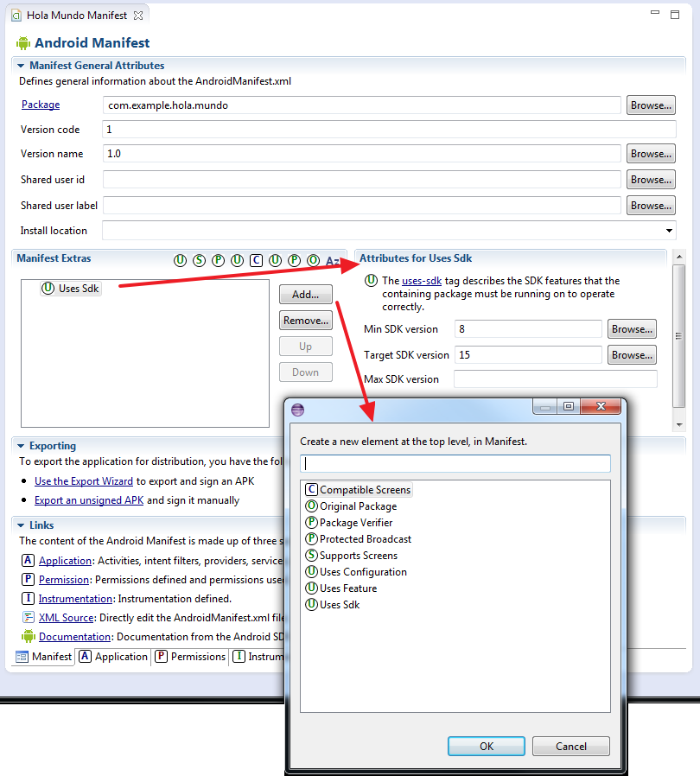
Task: Select Protected Broadcast from the new element list
Action: 365,539
